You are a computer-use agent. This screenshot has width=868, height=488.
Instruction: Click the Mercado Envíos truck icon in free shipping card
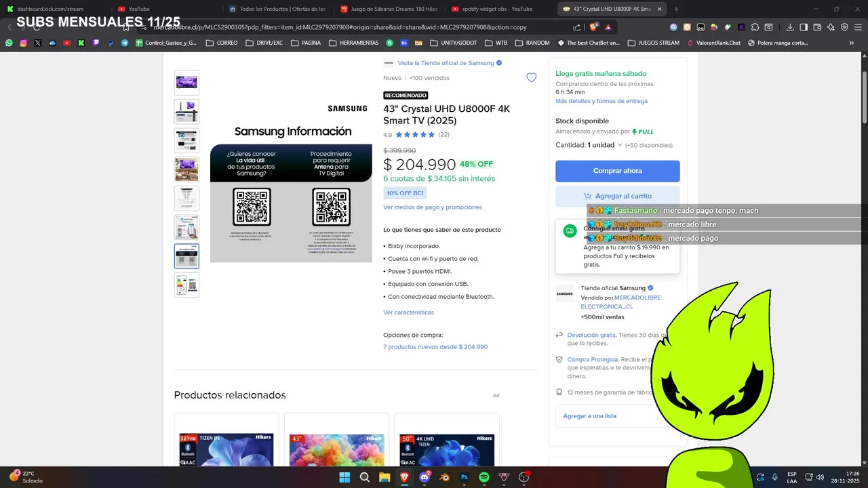570,231
